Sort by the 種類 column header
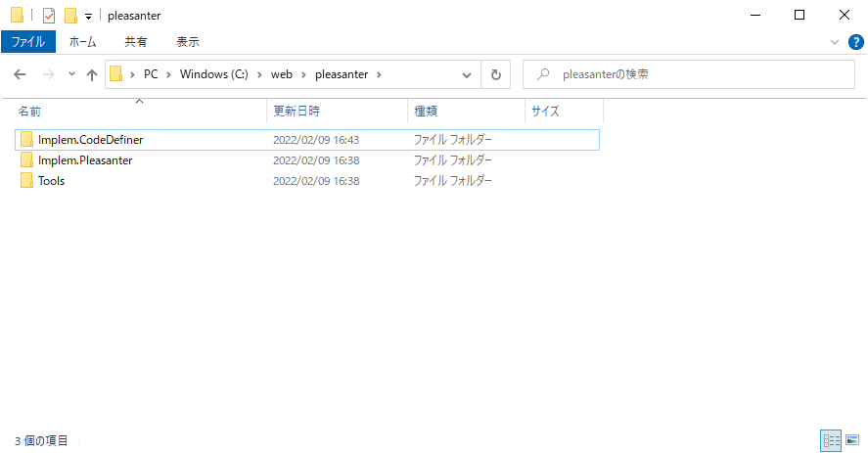This screenshot has height=453, width=868. (x=466, y=111)
